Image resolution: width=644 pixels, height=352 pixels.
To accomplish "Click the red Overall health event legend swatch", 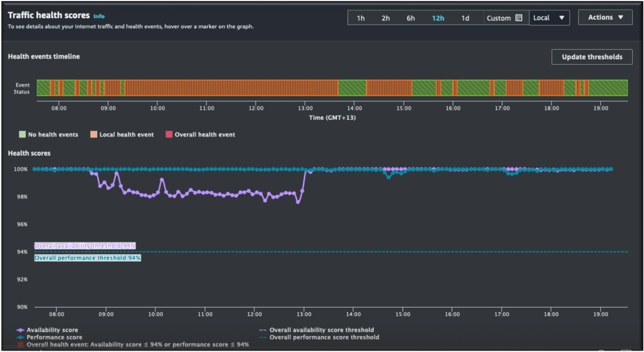I will [x=169, y=134].
